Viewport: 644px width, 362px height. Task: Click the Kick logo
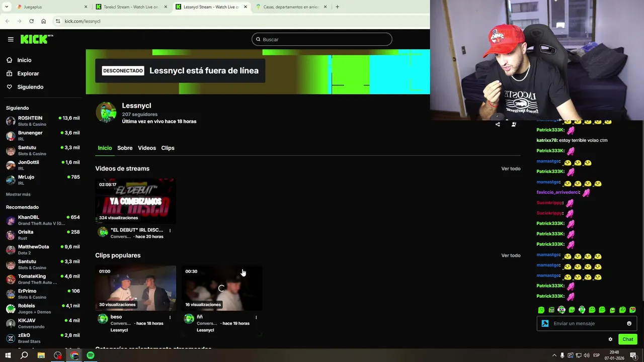point(37,39)
